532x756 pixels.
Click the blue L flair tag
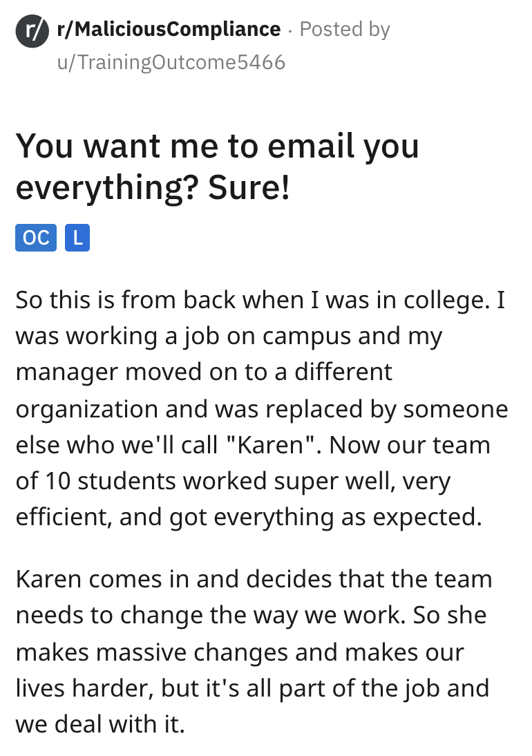click(x=77, y=238)
